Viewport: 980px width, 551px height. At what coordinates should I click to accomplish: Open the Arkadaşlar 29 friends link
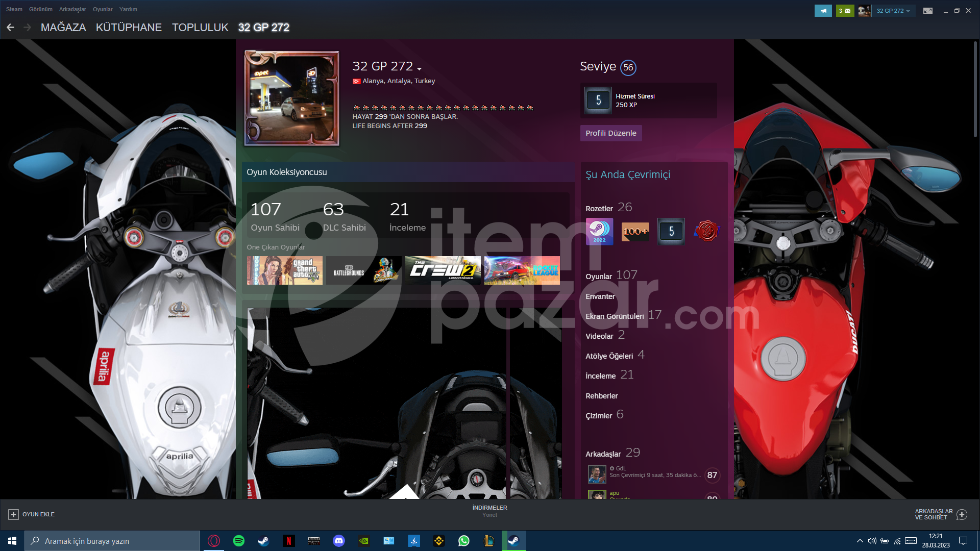(613, 453)
